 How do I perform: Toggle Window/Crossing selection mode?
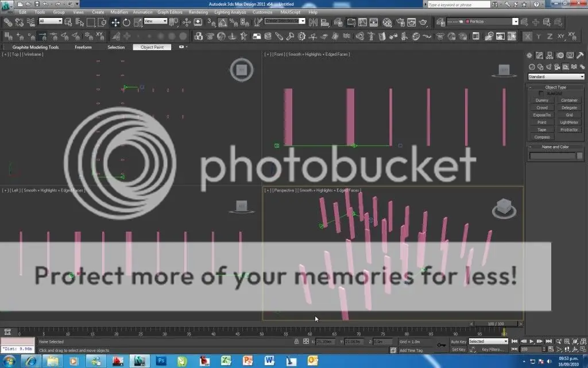click(102, 22)
